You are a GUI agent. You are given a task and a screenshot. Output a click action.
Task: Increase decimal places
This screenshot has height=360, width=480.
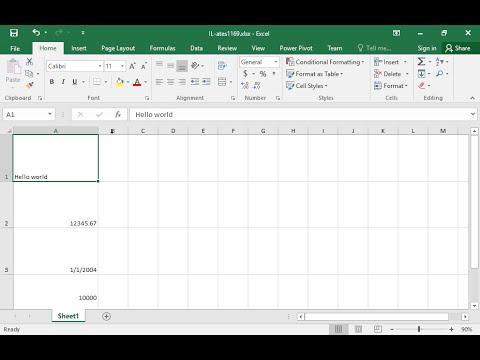pos(245,85)
